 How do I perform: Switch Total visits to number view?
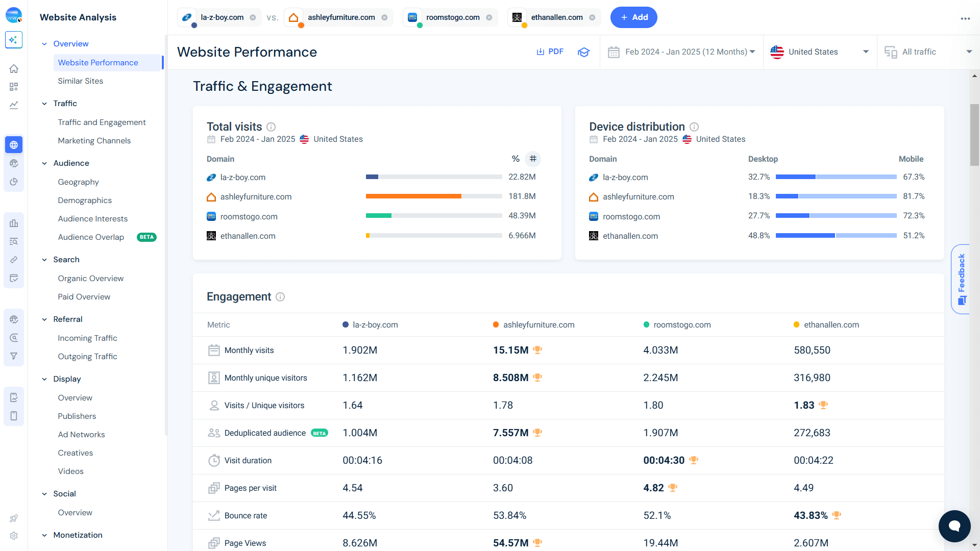533,159
